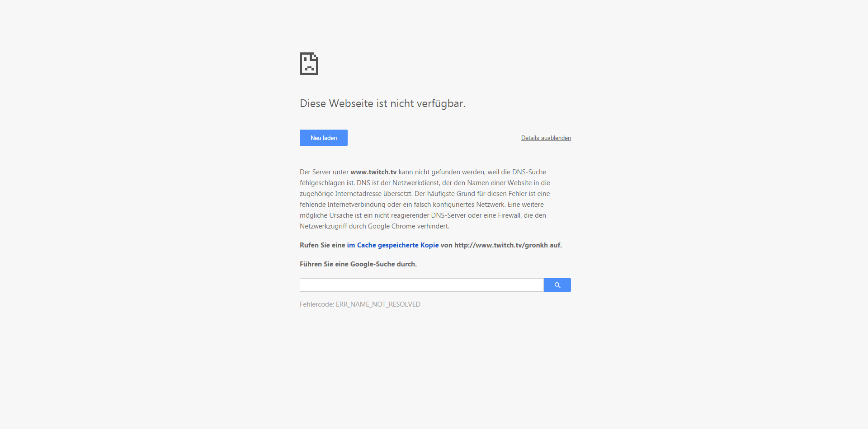Click the words Rufen Sie eine
Screen dimensions: 868x429
[x=322, y=245]
